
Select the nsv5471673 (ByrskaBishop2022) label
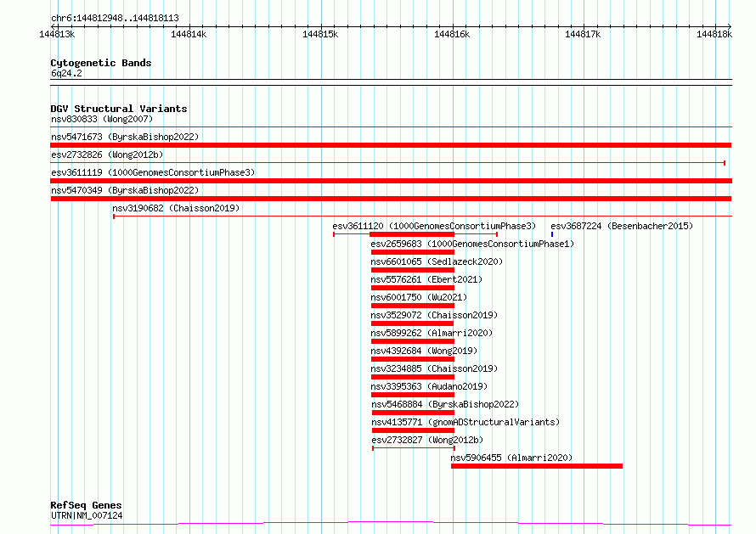tap(125, 137)
